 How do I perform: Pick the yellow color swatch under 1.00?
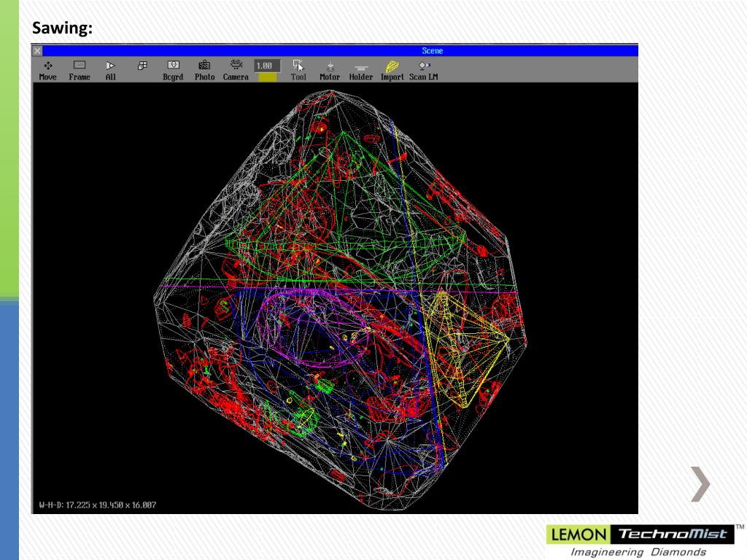[267, 77]
